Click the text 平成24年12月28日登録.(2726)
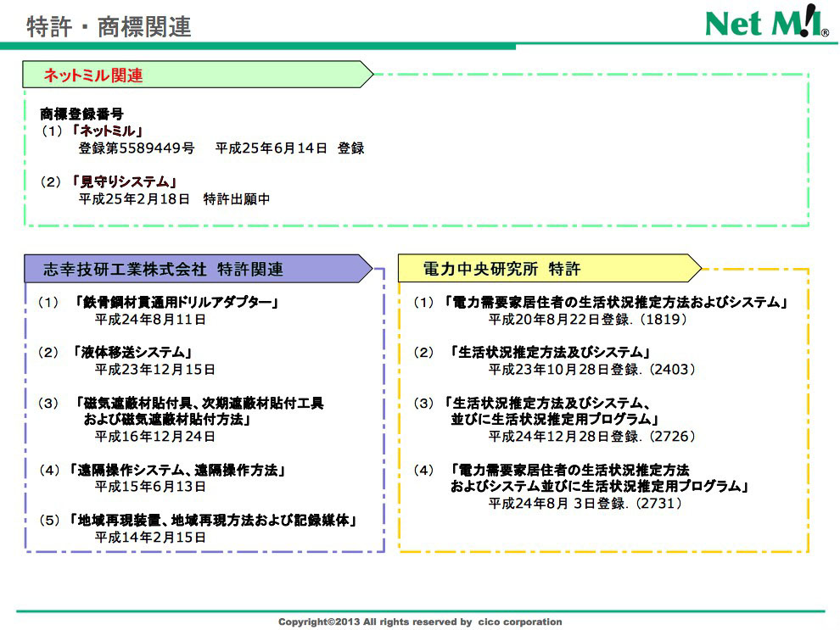The height and width of the screenshot is (630, 840). [x=592, y=436]
